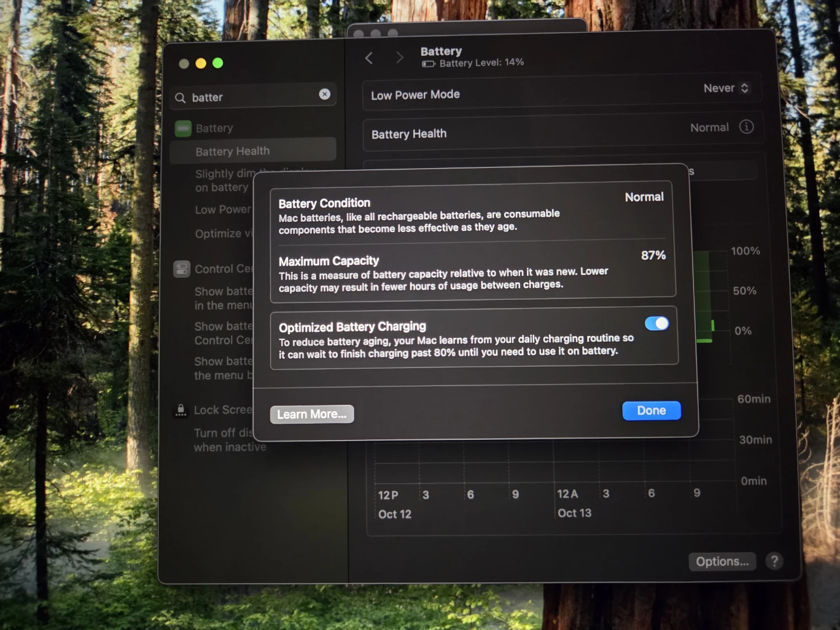Screen dimensions: 840x630
Task: Click the "Oct 12" date label
Action: click(395, 514)
